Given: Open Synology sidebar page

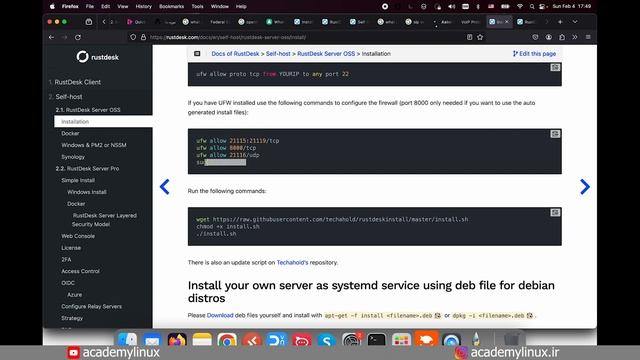Looking at the screenshot, I should 73,157.
